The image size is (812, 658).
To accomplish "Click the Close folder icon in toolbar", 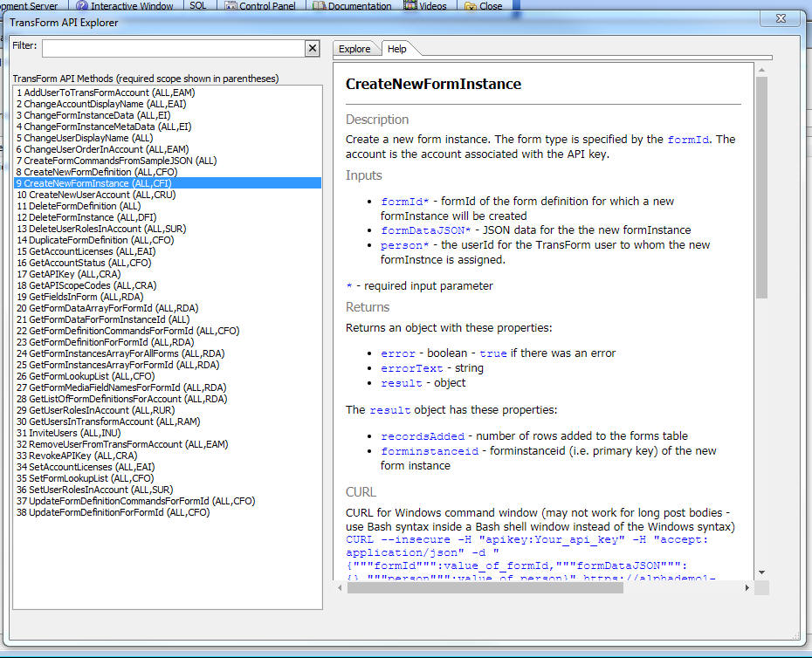I will tap(471, 6).
